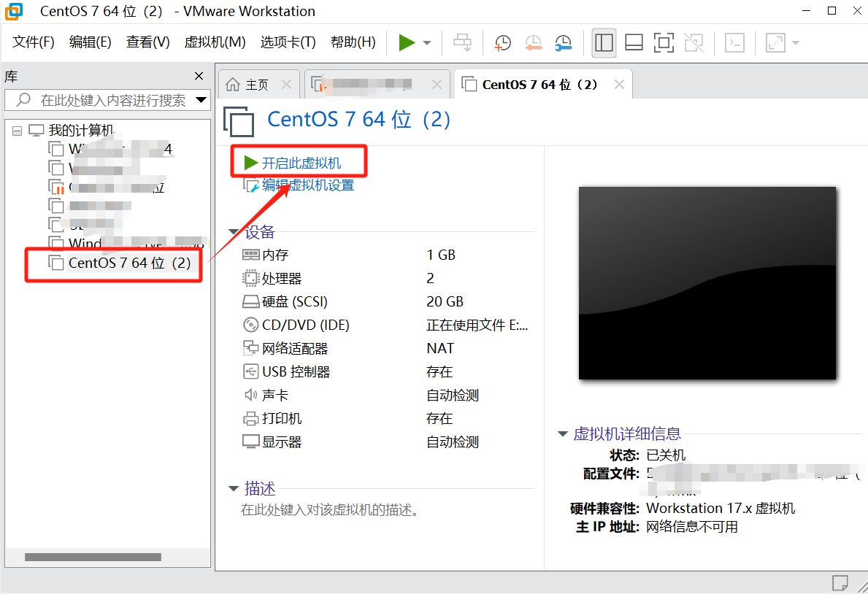Click the 20 GB hard disk value
Screen dimensions: 868x594
(x=445, y=301)
